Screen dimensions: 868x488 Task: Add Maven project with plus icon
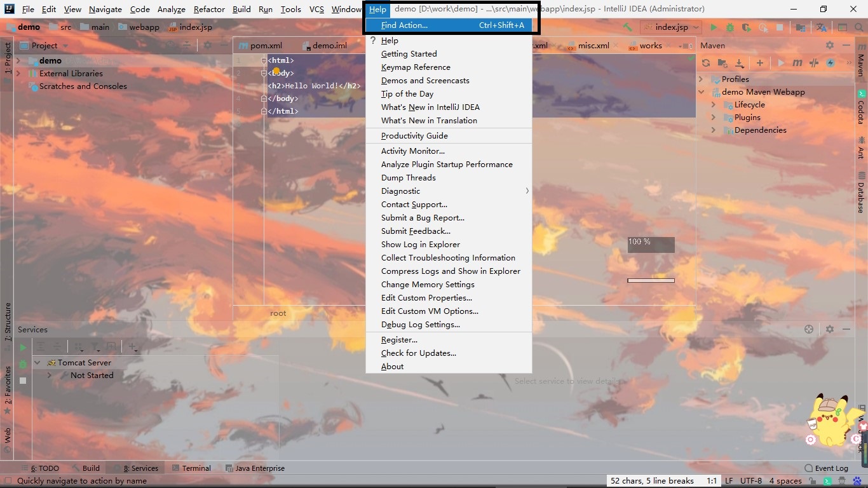[759, 63]
